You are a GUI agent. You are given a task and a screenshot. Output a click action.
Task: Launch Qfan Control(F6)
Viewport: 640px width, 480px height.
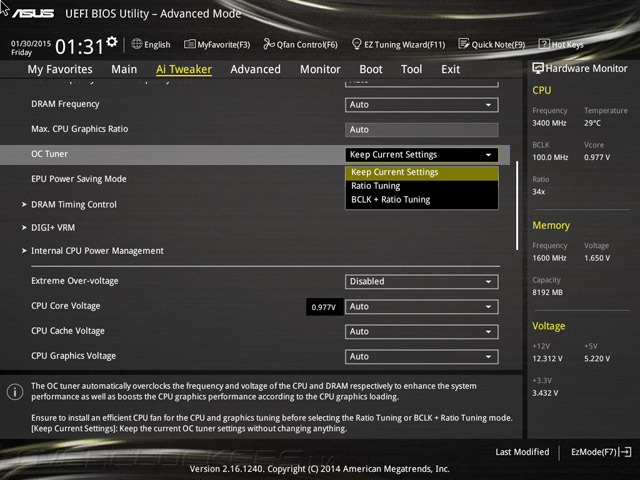click(x=300, y=44)
